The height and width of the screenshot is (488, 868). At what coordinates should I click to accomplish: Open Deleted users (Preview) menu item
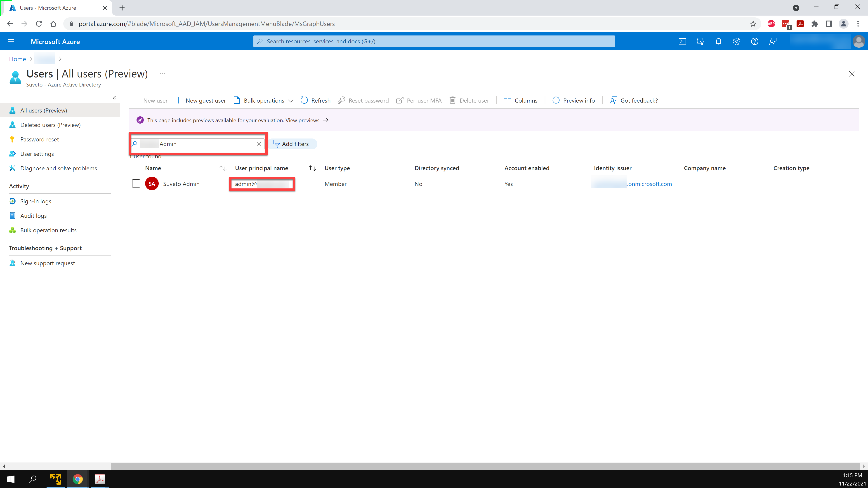(x=50, y=125)
